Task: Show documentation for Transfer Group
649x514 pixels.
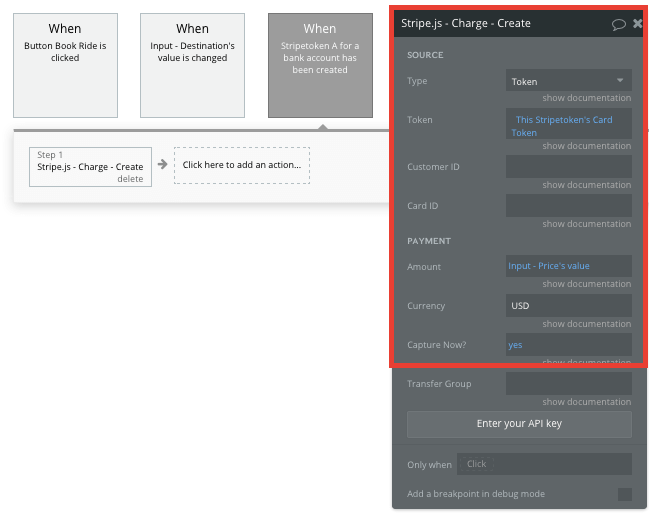Action: pos(587,402)
